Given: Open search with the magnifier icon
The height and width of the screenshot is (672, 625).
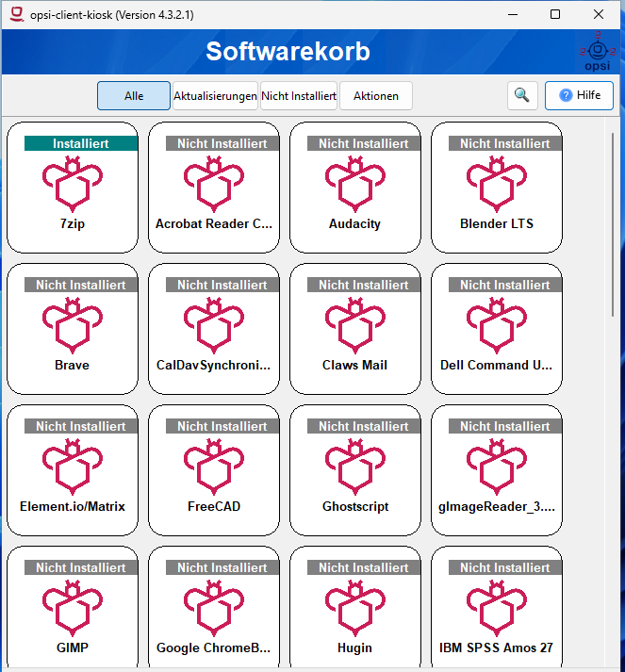Looking at the screenshot, I should 522,95.
